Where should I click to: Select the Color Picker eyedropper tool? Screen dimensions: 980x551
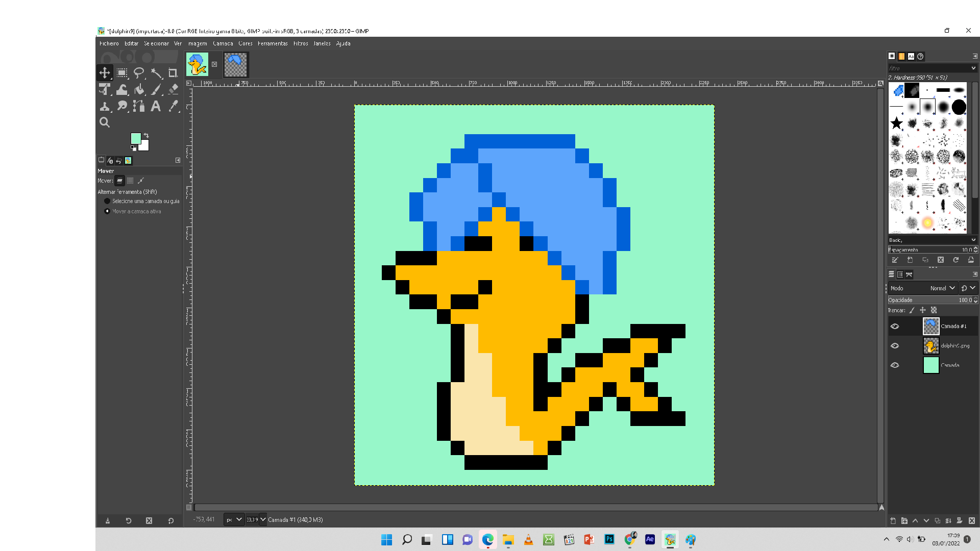[x=173, y=106]
